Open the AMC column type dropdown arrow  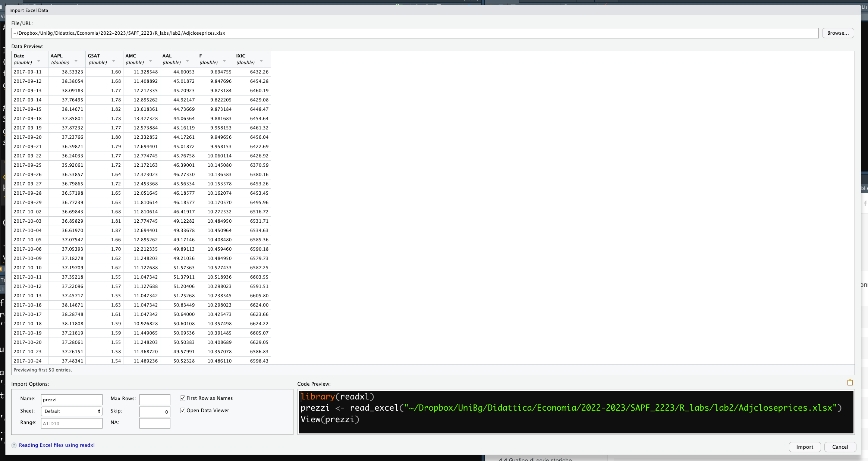tap(151, 61)
